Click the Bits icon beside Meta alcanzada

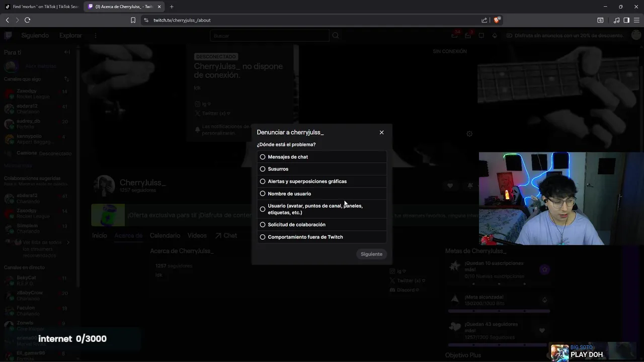point(544,300)
